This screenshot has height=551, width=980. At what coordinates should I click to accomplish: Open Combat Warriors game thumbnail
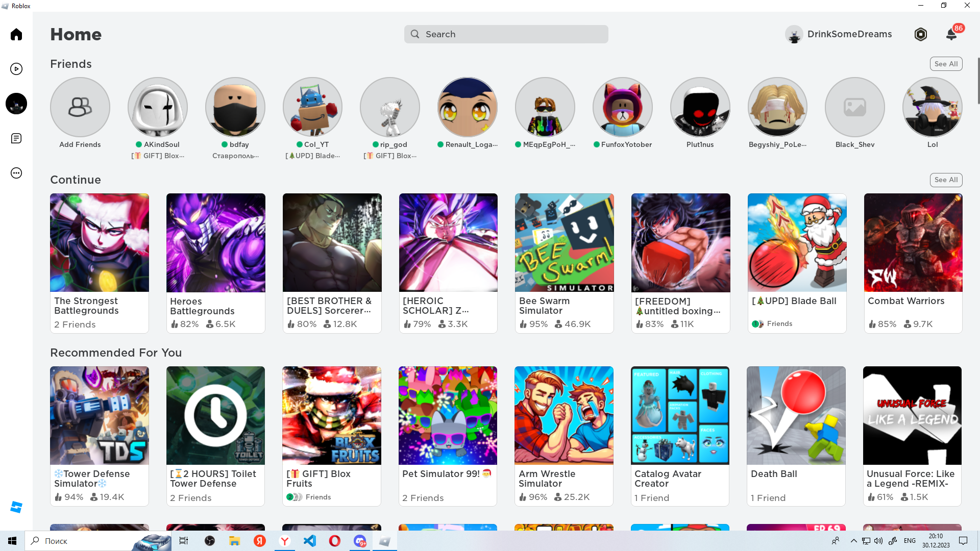click(x=913, y=243)
